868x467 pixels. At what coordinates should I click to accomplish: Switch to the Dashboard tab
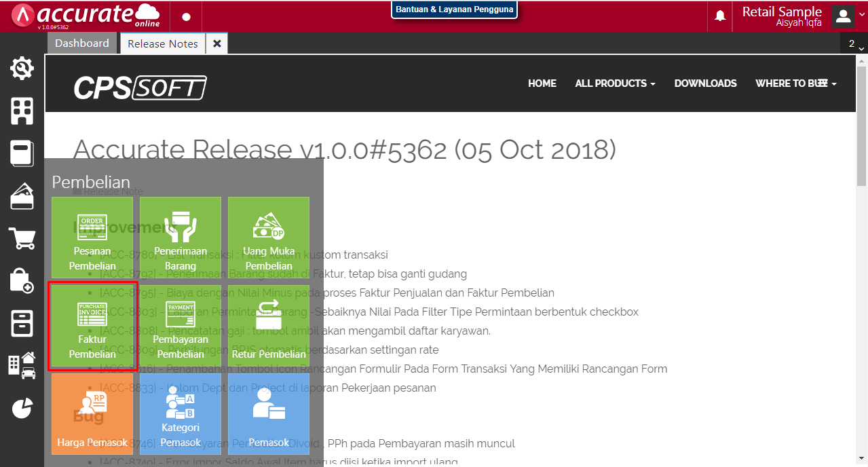tap(81, 43)
